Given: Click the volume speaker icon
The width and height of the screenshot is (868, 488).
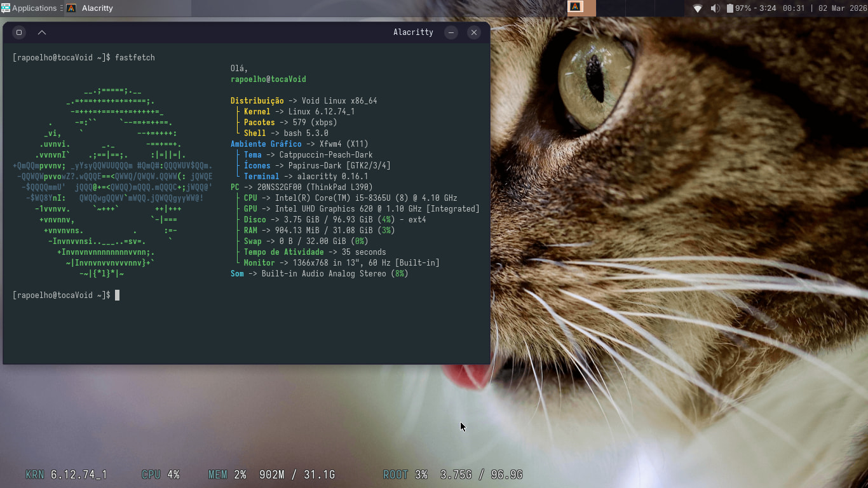Looking at the screenshot, I should 715,8.
